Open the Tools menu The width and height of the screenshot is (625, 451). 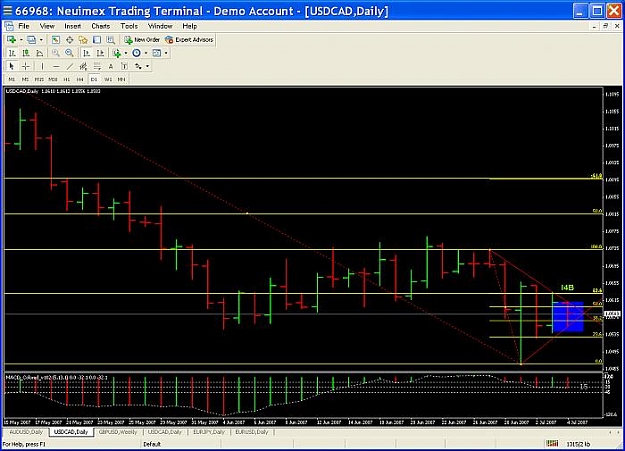[x=129, y=26]
